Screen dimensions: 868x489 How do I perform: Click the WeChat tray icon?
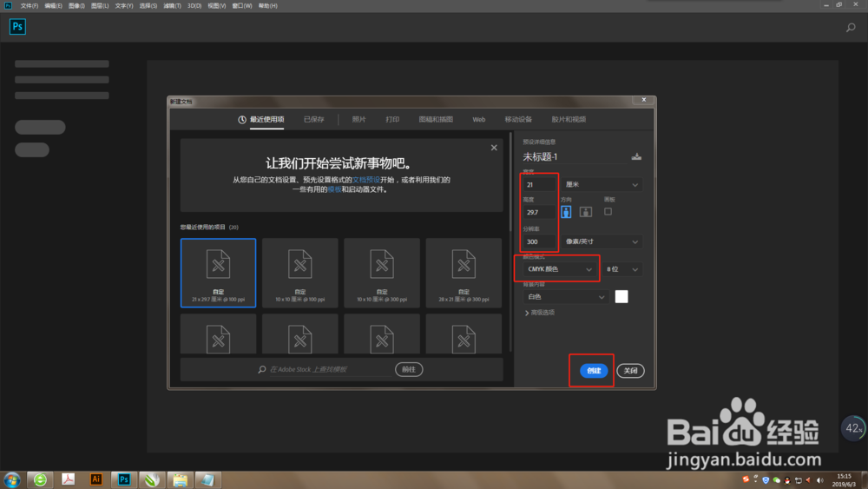click(x=777, y=480)
